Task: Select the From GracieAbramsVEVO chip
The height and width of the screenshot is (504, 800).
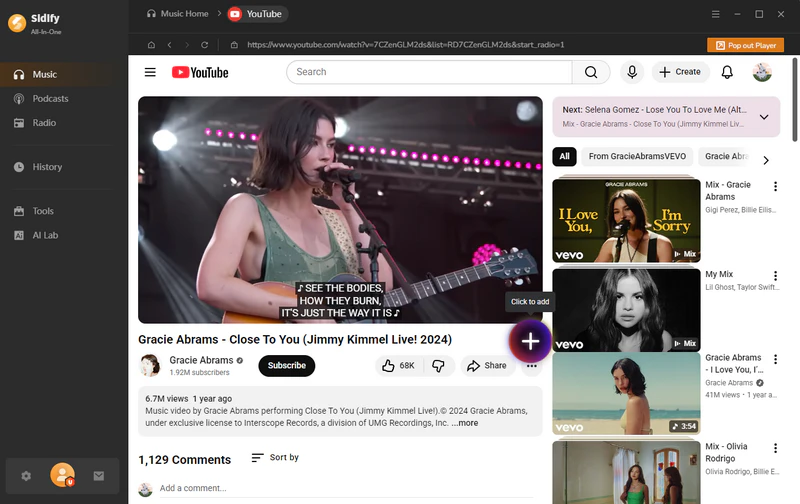Action: (x=637, y=157)
